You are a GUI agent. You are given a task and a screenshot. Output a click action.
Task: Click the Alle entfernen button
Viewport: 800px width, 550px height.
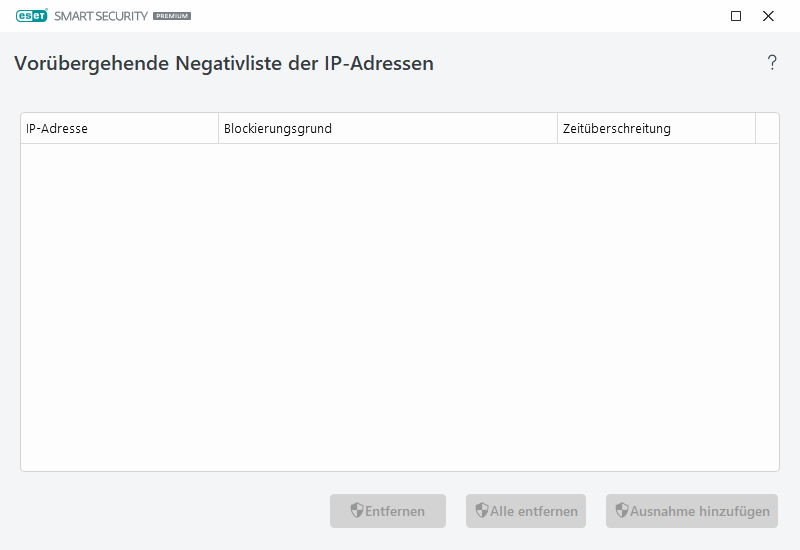526,511
